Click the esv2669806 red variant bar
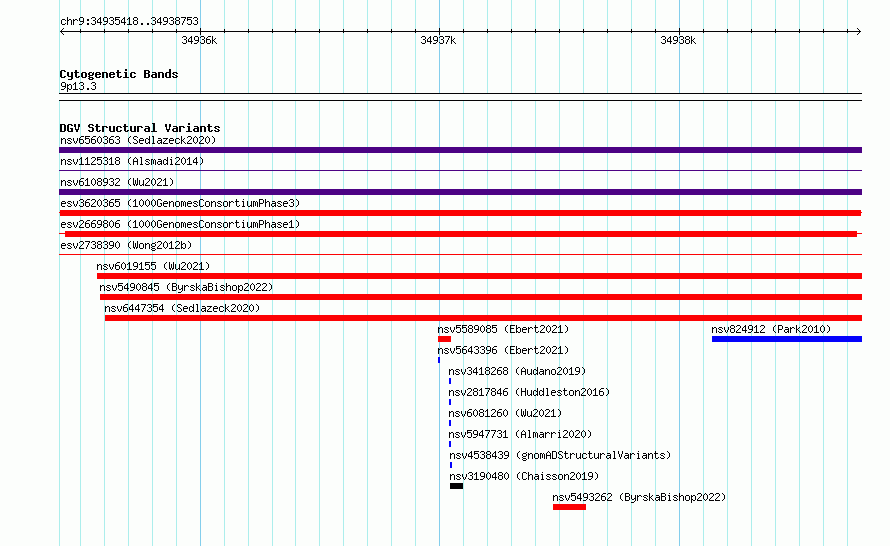Viewport: 890px width, 546px height. 461,234
